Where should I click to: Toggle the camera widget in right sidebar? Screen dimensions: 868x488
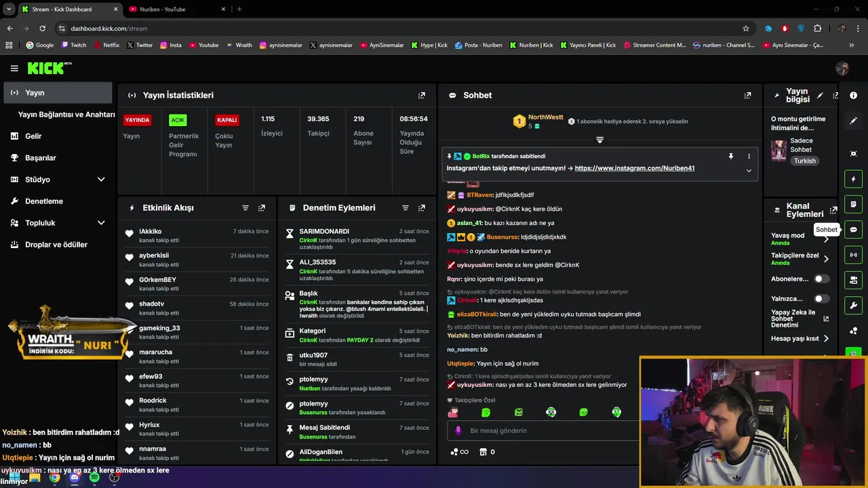(x=854, y=280)
